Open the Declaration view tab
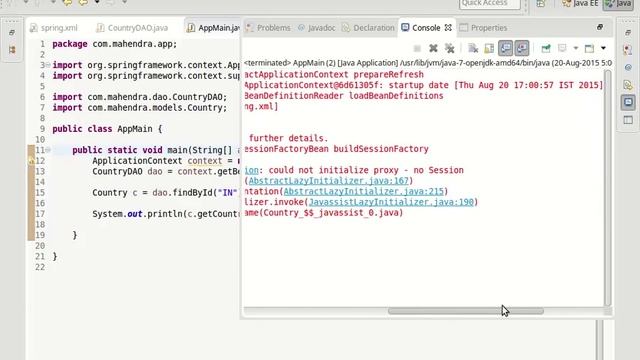The image size is (640, 360). click(x=369, y=28)
